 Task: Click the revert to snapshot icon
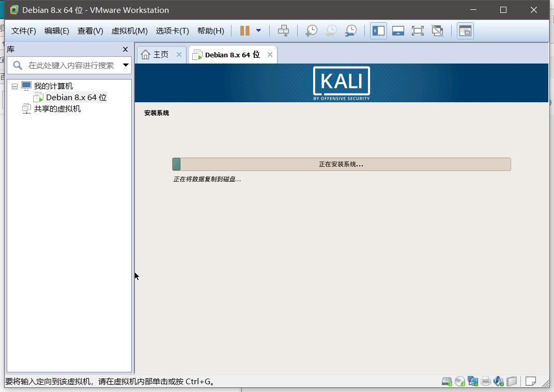click(331, 30)
